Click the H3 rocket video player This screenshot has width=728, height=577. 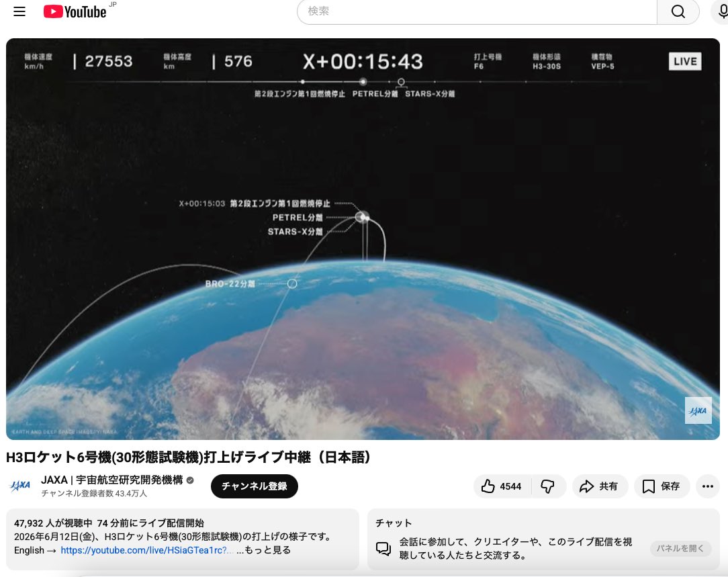pyautogui.click(x=363, y=239)
